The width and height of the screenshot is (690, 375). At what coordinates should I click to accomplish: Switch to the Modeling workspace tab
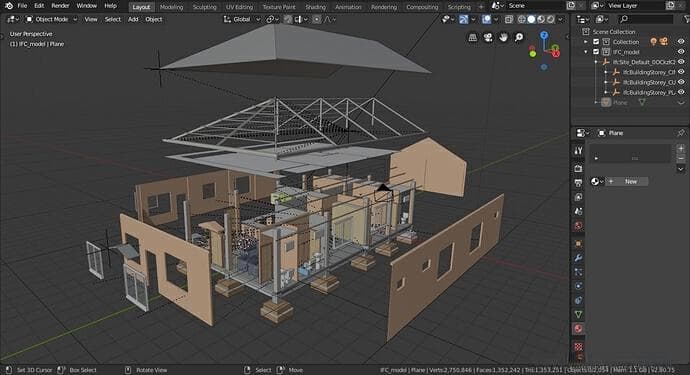171,7
